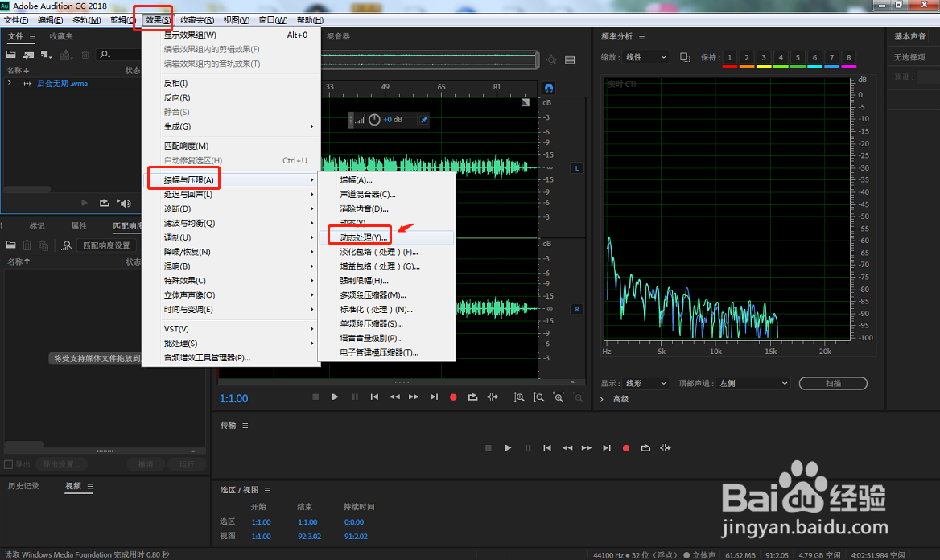Screen dimensions: 940x560
Task: Click the 扫描 scan button
Action: point(833,383)
